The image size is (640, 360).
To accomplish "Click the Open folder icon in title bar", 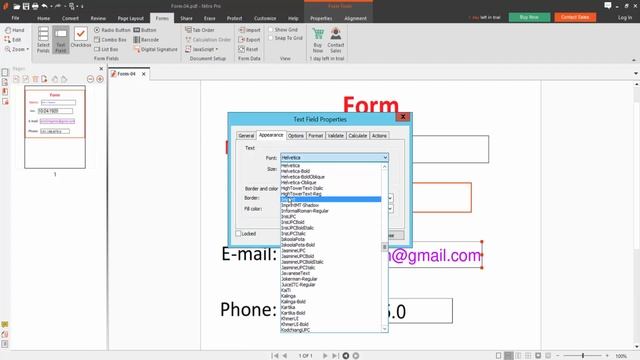I will coord(16,6).
